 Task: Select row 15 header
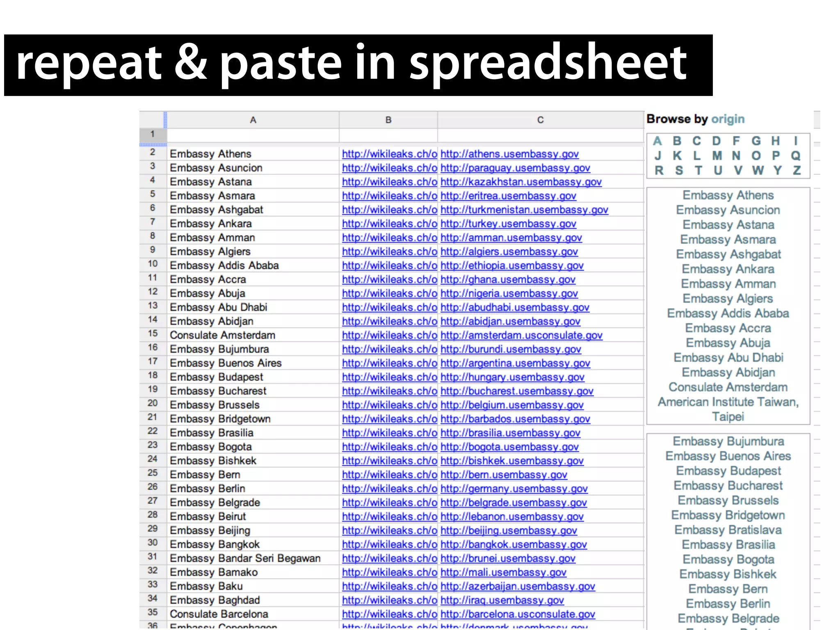(x=153, y=334)
